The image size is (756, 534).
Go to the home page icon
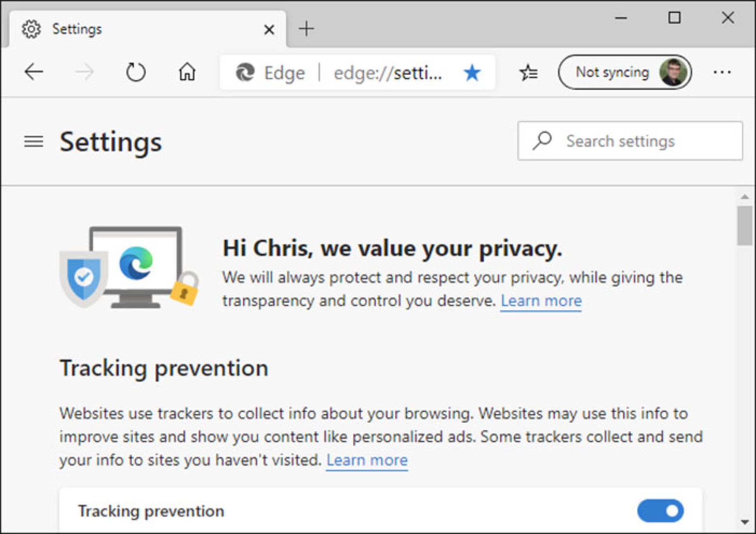pyautogui.click(x=187, y=72)
